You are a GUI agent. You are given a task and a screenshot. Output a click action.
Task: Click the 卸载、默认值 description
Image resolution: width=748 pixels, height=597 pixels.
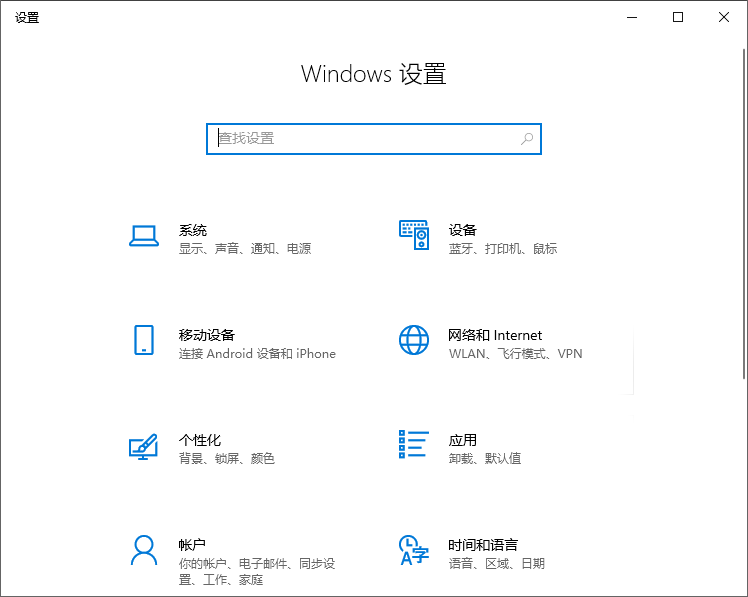pyautogui.click(x=485, y=459)
